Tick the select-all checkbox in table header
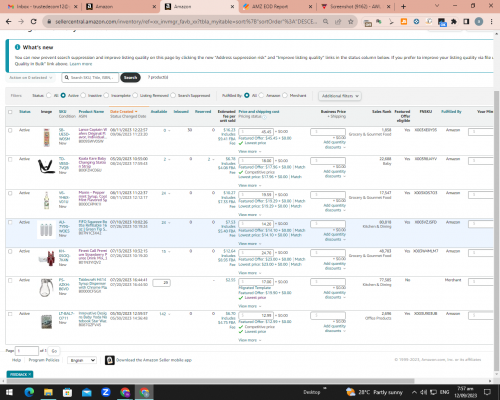This screenshot has height=400, width=500. click(10, 112)
